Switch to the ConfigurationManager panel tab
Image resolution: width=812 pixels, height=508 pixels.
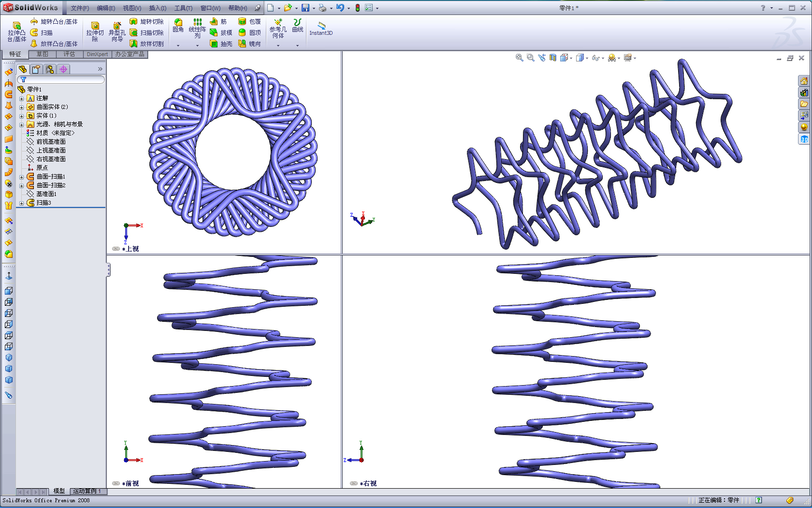[x=50, y=69]
